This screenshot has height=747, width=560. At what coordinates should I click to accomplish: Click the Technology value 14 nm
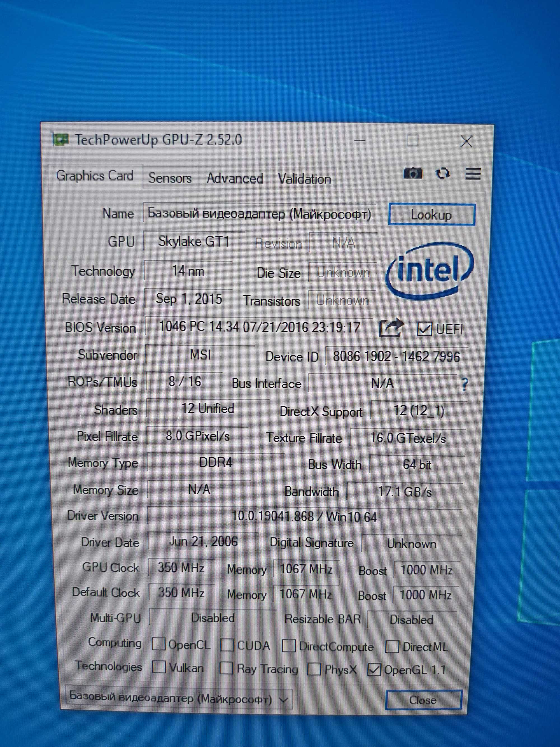[188, 271]
